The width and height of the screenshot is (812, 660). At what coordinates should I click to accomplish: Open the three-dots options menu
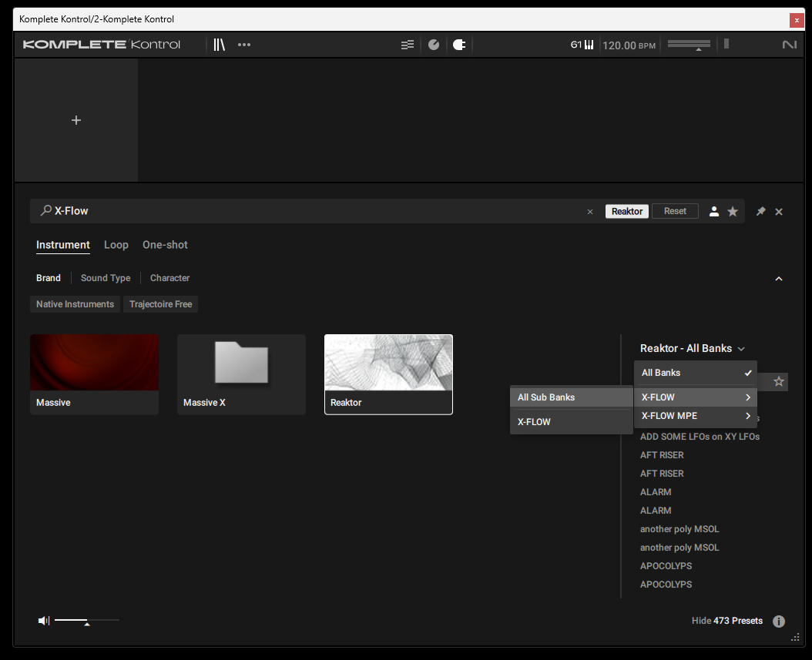pyautogui.click(x=244, y=45)
